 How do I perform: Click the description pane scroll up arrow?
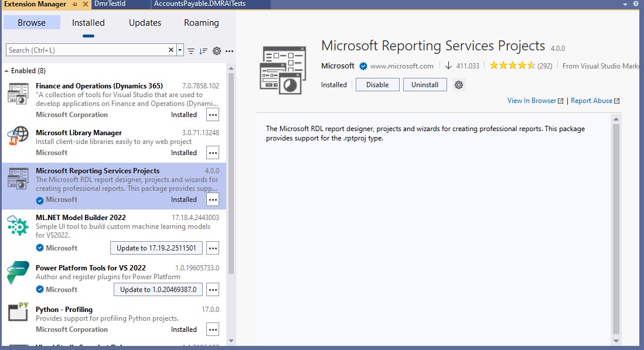pyautogui.click(x=616, y=119)
